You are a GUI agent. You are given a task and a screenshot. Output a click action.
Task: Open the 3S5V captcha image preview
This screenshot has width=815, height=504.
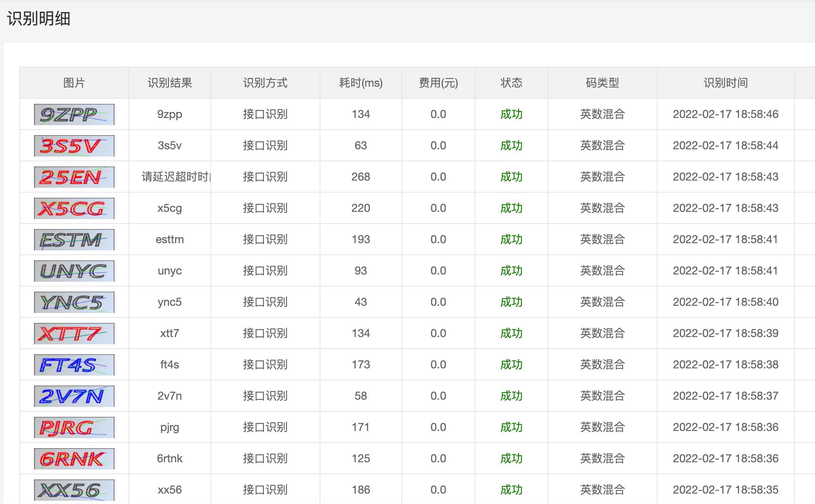pos(75,145)
